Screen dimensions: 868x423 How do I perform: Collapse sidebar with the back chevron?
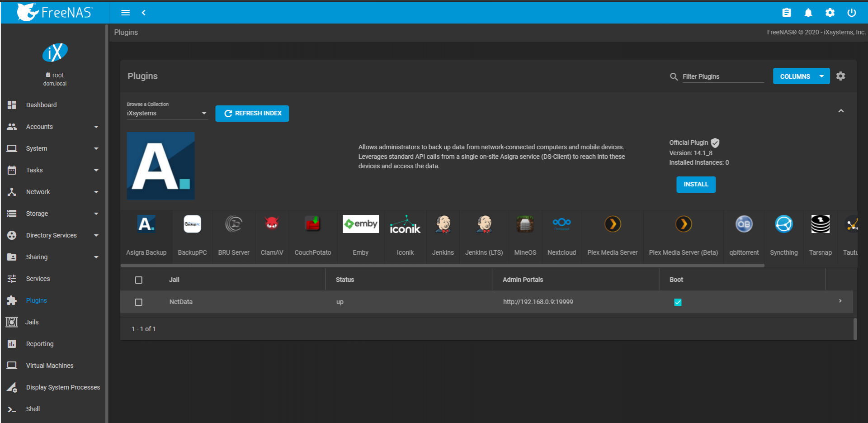tap(144, 13)
